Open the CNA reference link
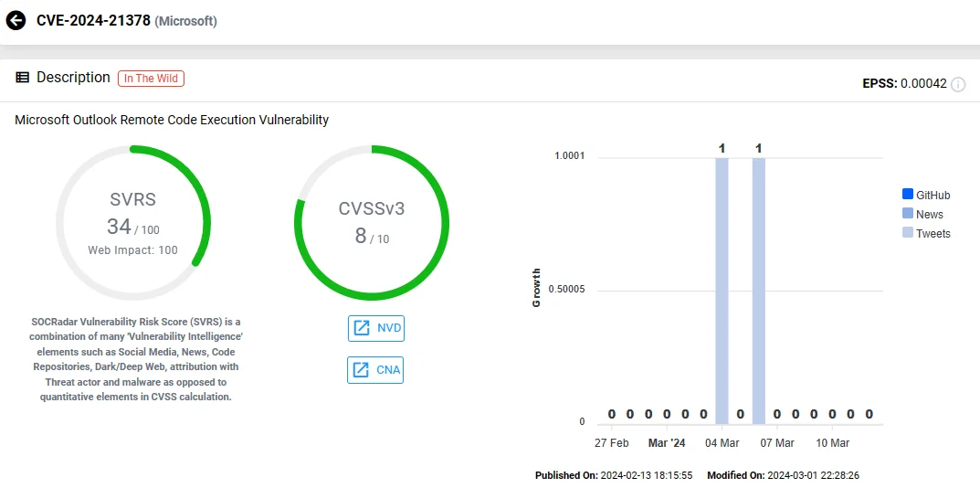The height and width of the screenshot is (488, 980). 375,370
